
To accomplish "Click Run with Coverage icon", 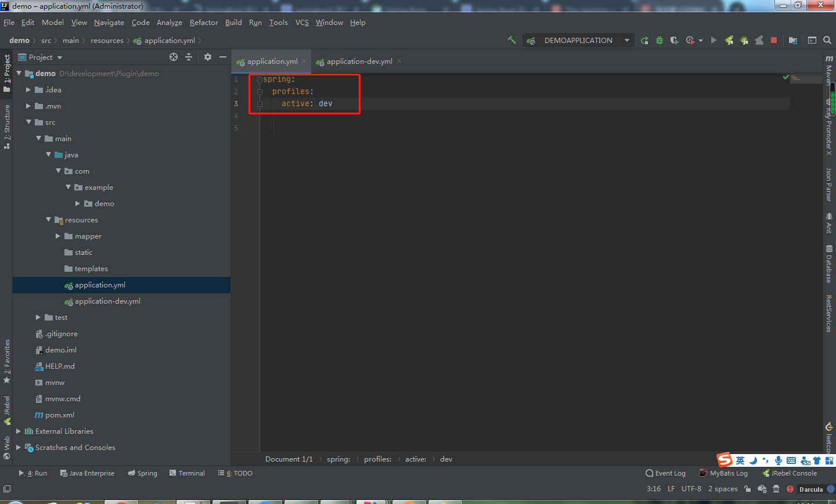I will pos(674,40).
